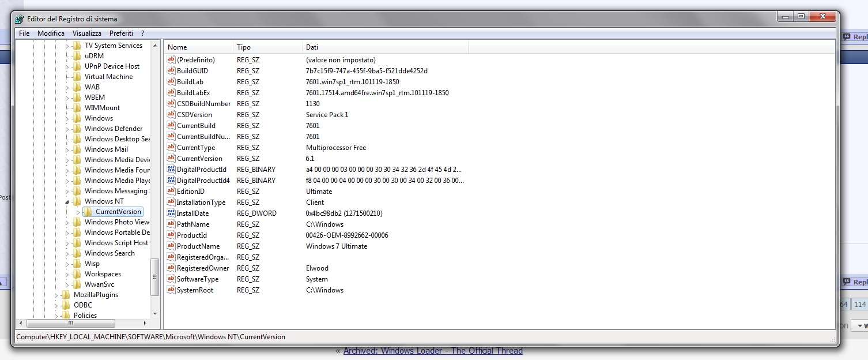Click the PathName string value icon
868x360 pixels.
pos(171,224)
